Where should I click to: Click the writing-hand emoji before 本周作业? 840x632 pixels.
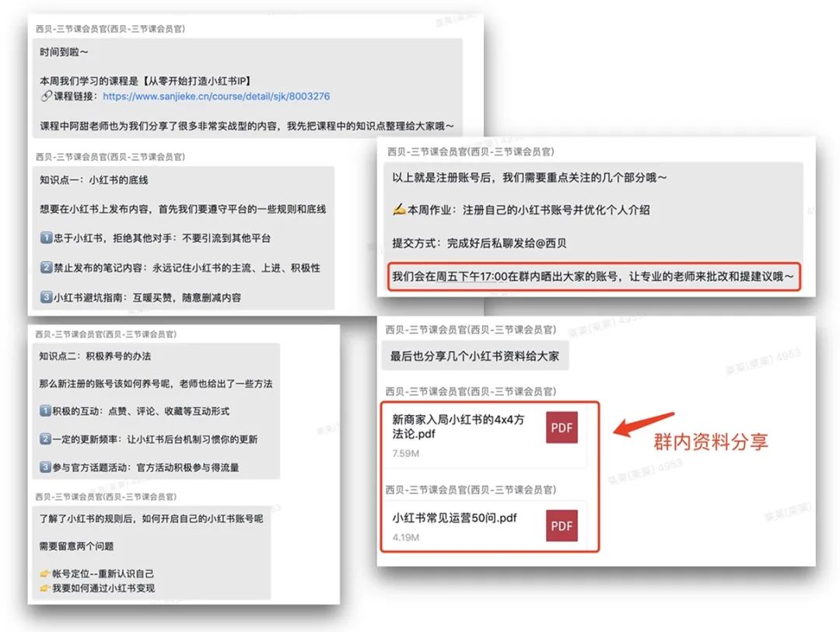[398, 209]
